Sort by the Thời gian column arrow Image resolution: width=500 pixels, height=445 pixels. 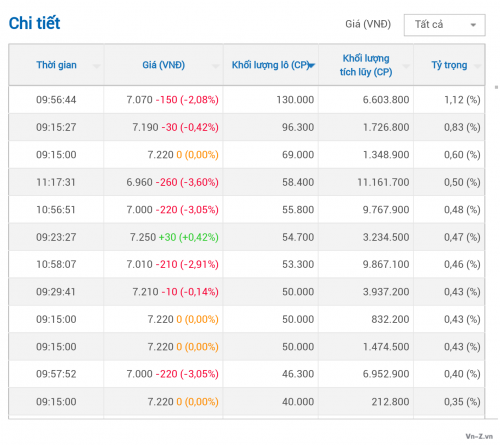pyautogui.click(x=97, y=66)
